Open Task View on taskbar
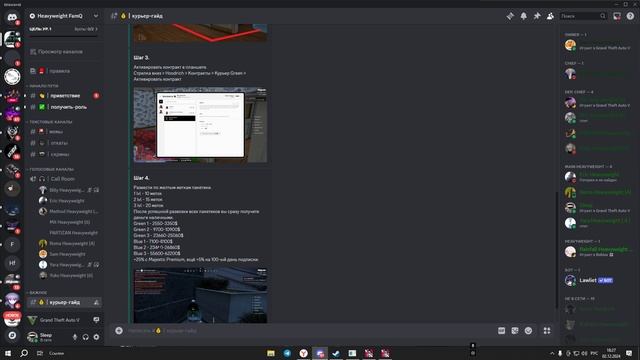 click(40, 353)
